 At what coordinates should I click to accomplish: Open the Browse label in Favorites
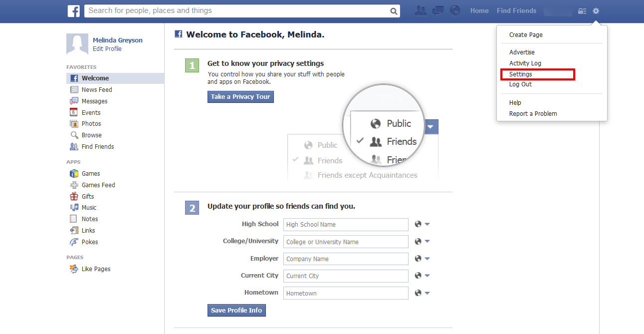pos(92,135)
